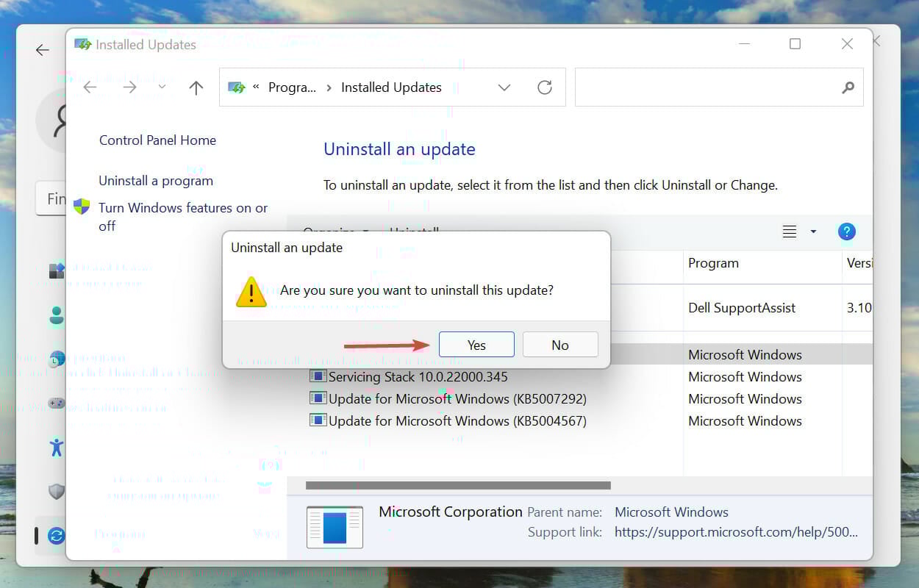Screen dimensions: 919x588
Task: Open Uninstall a program link
Action: (x=156, y=181)
